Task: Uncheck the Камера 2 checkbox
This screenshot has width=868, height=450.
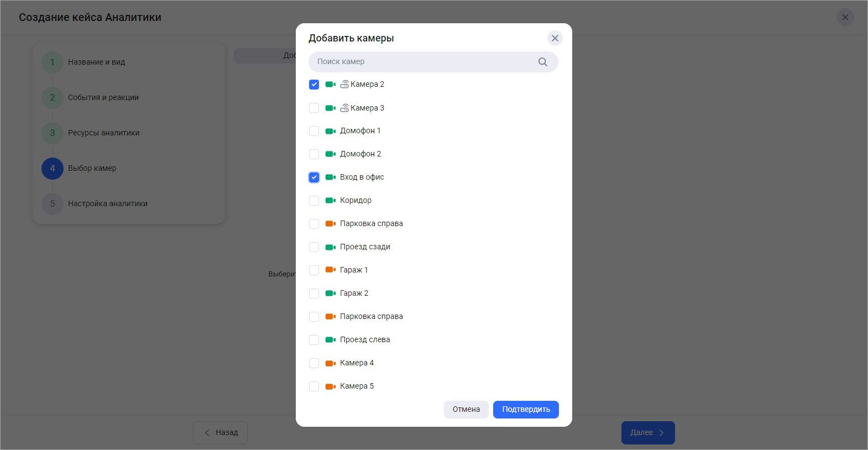Action: 314,85
